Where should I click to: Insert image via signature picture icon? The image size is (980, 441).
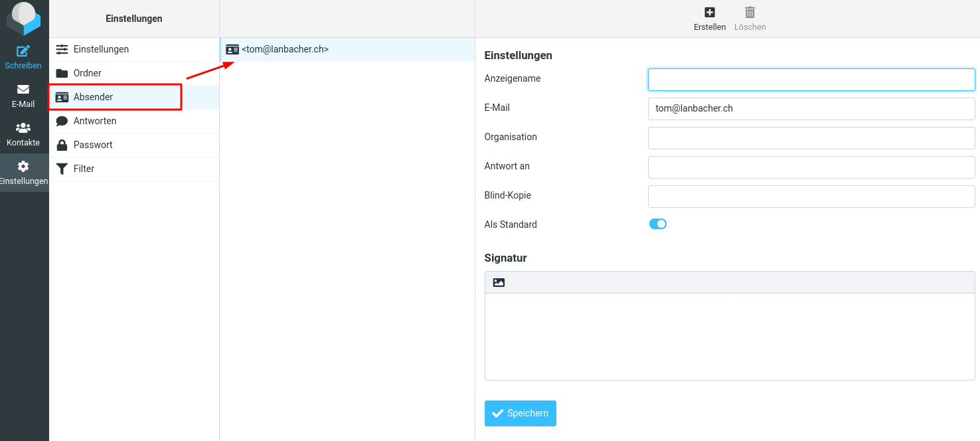click(x=499, y=282)
